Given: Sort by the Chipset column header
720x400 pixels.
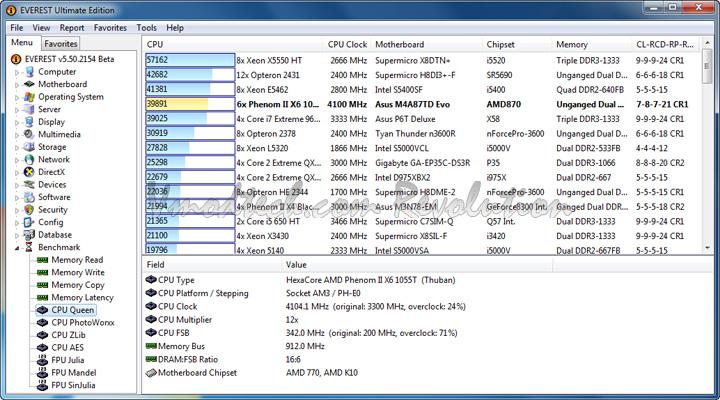Looking at the screenshot, I should (x=517, y=45).
